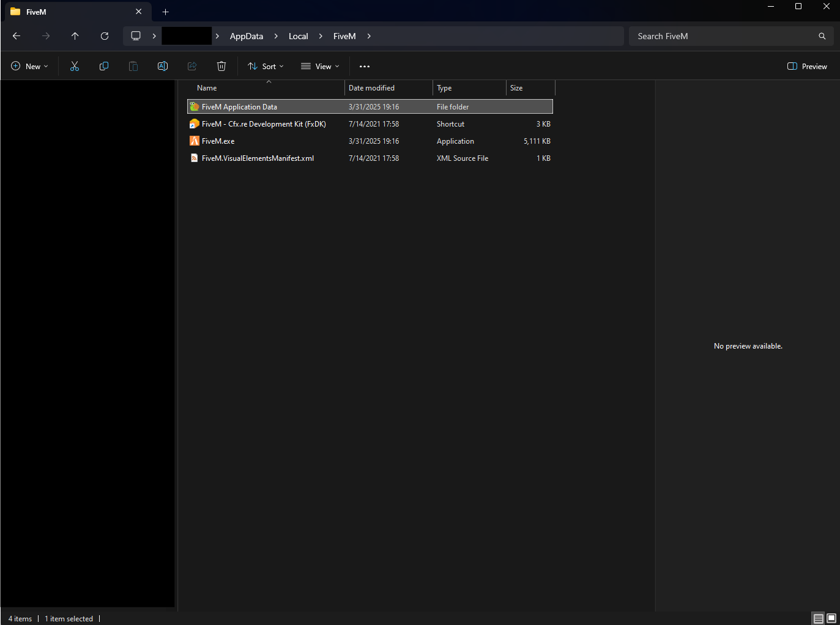The width and height of the screenshot is (840, 625).
Task: Click inside the Search FiveM box
Action: (704, 36)
